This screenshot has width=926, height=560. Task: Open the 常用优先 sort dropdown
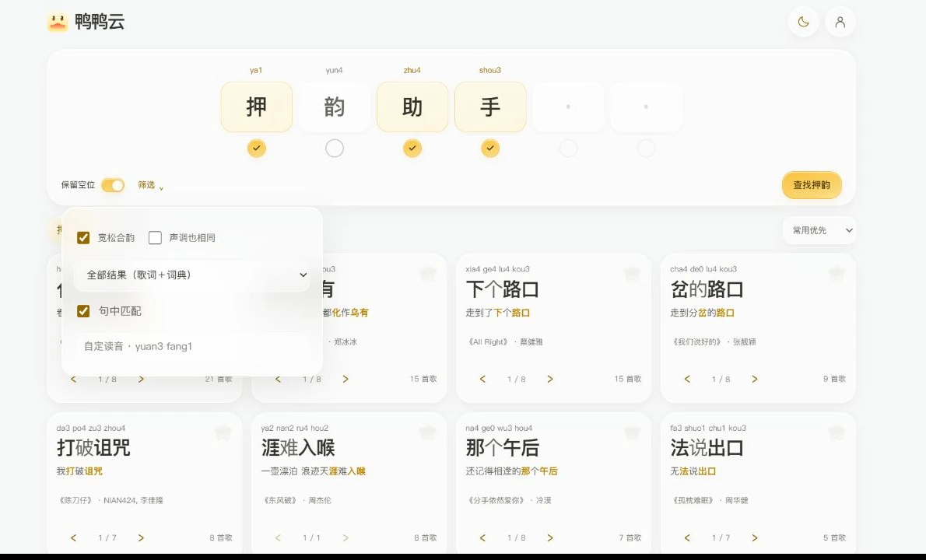(819, 230)
